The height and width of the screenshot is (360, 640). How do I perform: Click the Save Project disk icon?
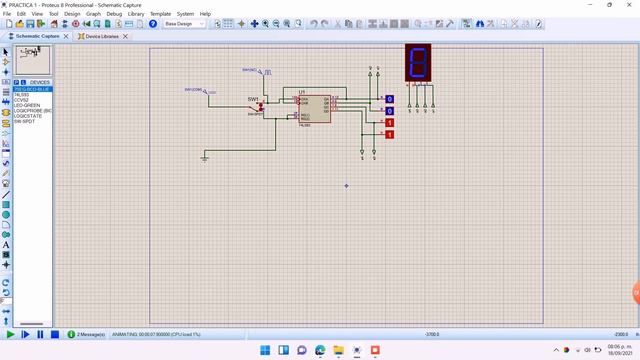30,24
